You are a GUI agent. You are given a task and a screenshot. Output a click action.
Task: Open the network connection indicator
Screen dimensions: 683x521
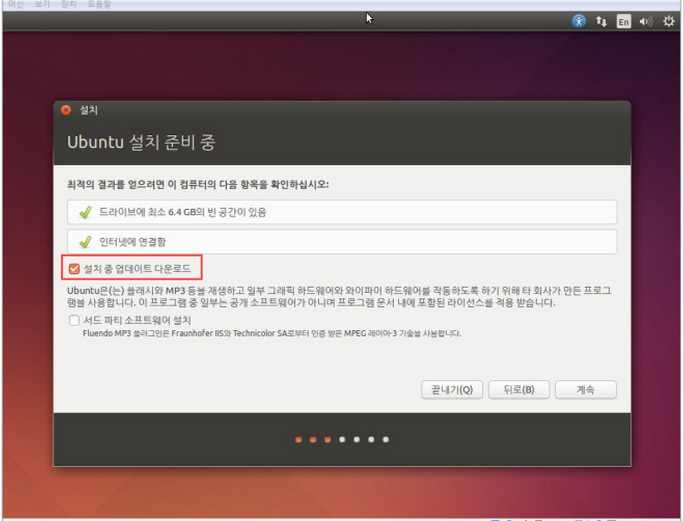601,21
